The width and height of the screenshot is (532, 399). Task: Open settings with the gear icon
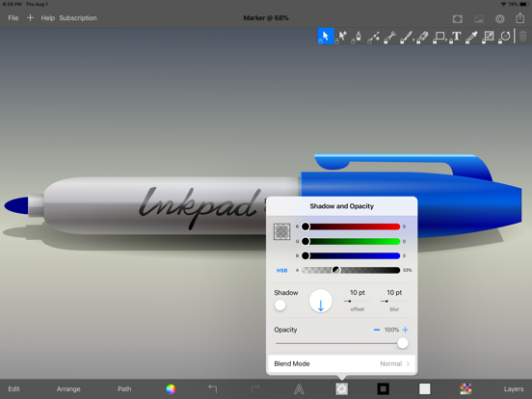(x=500, y=18)
